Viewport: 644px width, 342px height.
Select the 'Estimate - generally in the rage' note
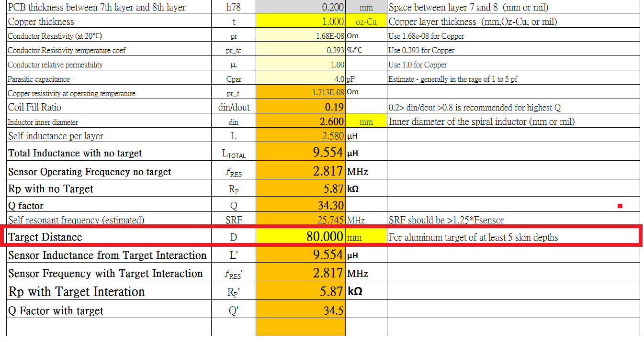point(453,79)
